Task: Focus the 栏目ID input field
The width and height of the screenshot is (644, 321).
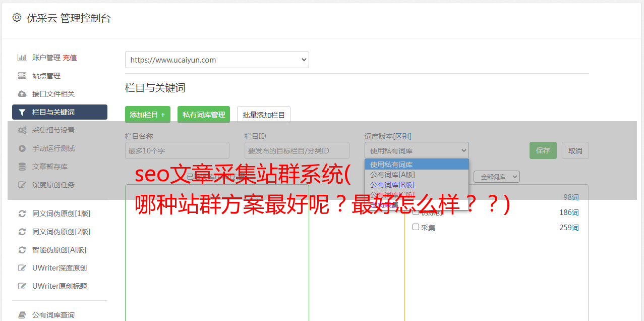Action: pyautogui.click(x=297, y=150)
